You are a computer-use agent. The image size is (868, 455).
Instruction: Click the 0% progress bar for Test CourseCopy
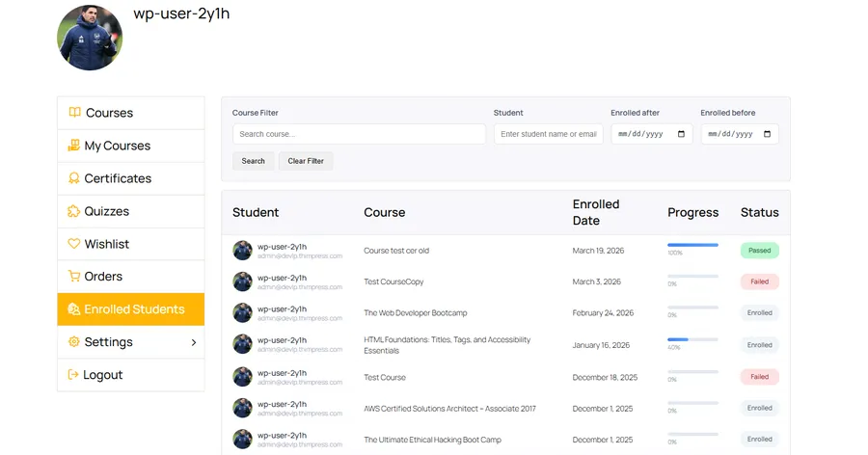(x=692, y=276)
